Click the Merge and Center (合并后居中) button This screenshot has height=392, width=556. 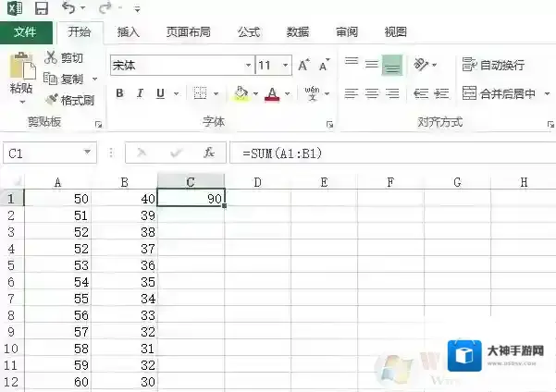point(500,93)
